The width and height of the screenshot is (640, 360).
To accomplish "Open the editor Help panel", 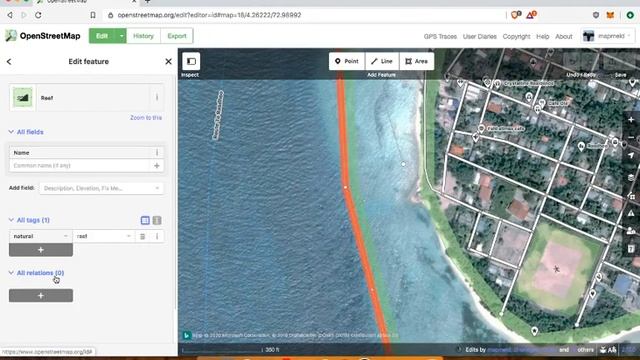I will tap(631, 249).
